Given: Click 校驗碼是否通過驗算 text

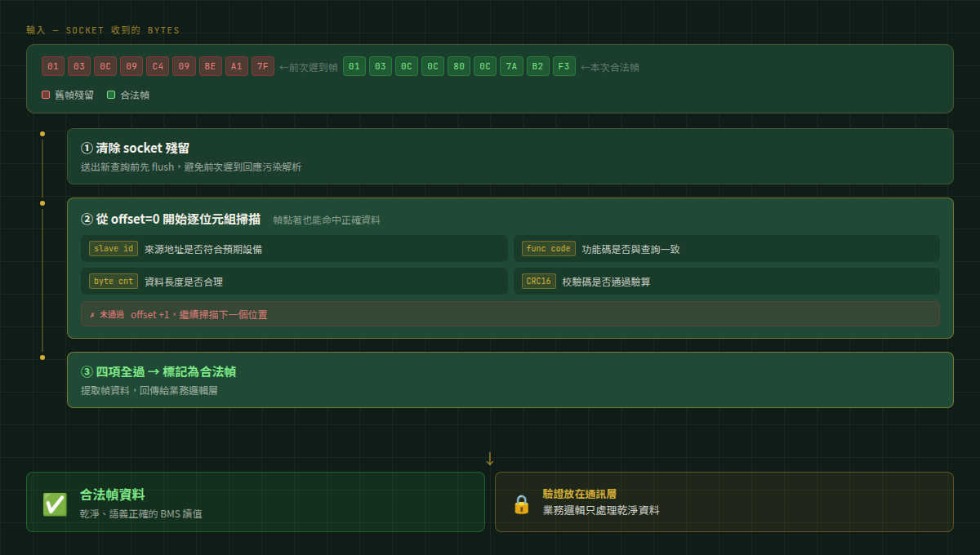Looking at the screenshot, I should pyautogui.click(x=607, y=282).
